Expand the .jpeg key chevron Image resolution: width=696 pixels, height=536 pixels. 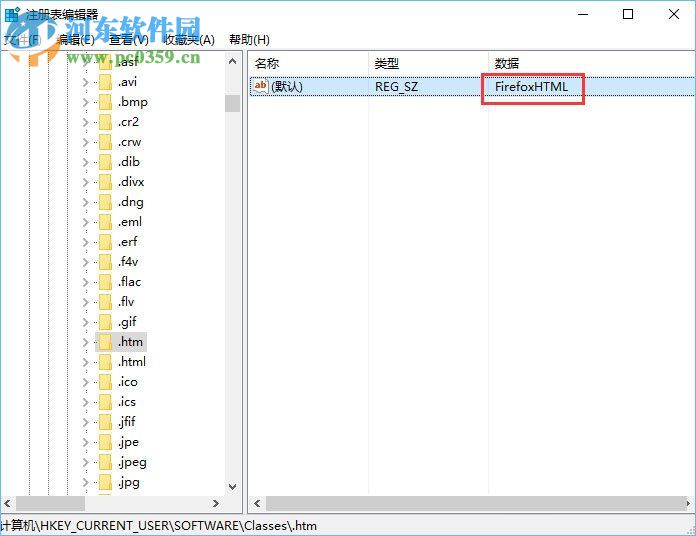tap(85, 462)
